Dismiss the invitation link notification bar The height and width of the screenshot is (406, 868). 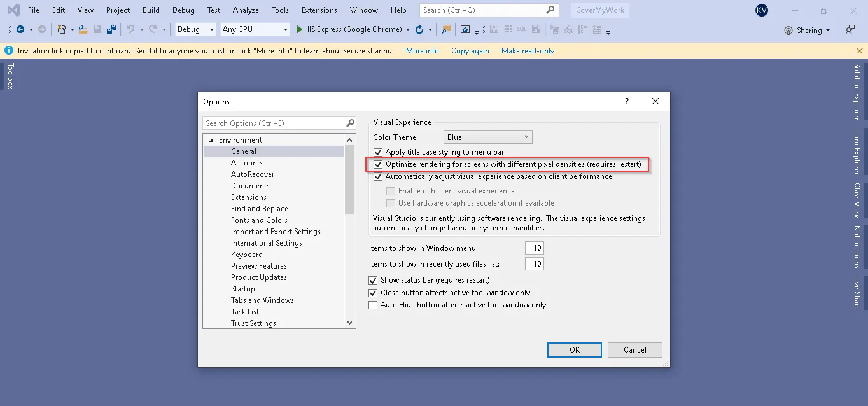coord(860,51)
